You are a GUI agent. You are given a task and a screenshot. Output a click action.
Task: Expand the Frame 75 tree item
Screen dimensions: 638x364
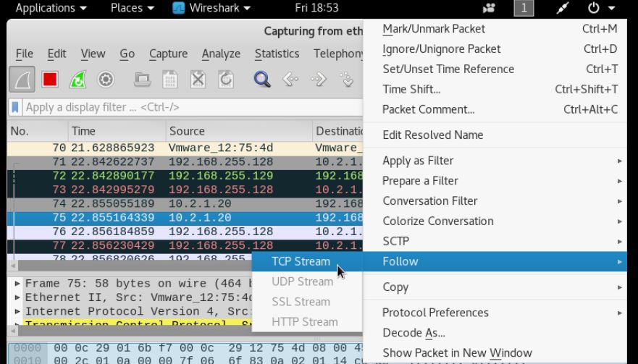coord(17,283)
